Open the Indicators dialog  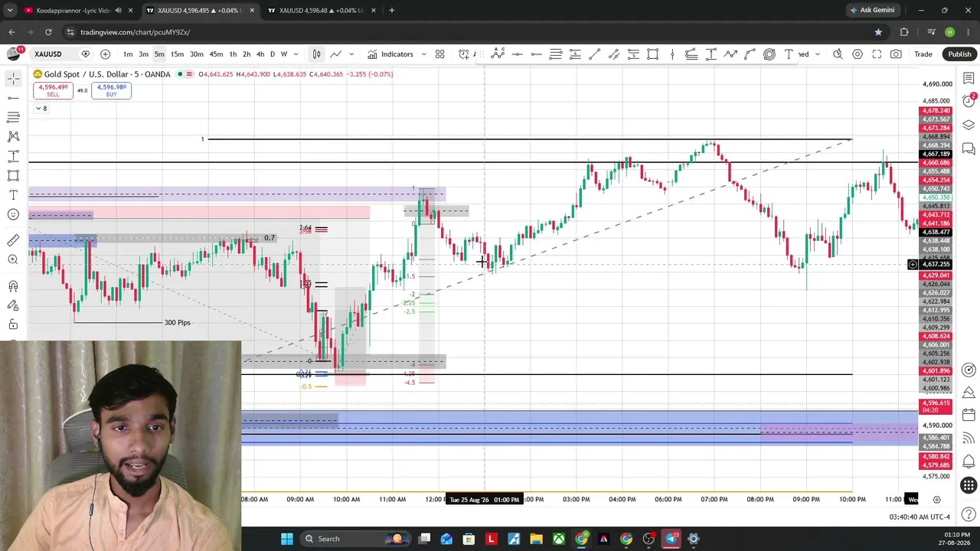(x=390, y=54)
